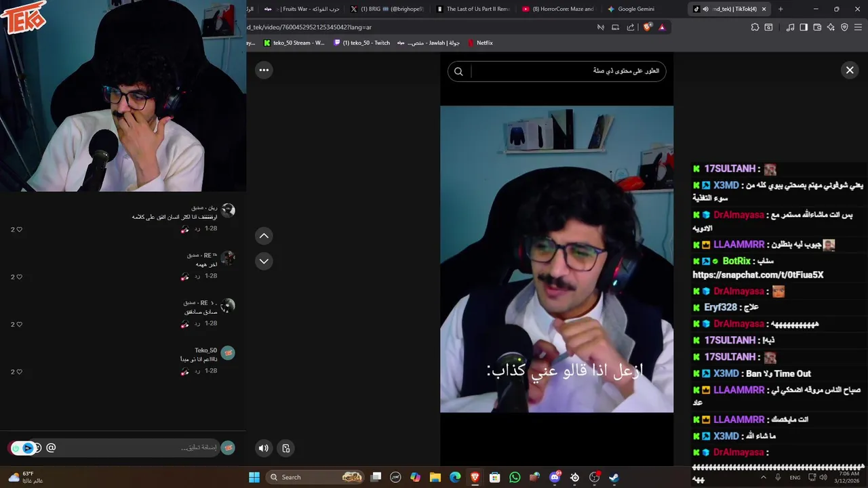Open Task View on taskbar
Screen dimensions: 868x488
[x=376, y=477]
